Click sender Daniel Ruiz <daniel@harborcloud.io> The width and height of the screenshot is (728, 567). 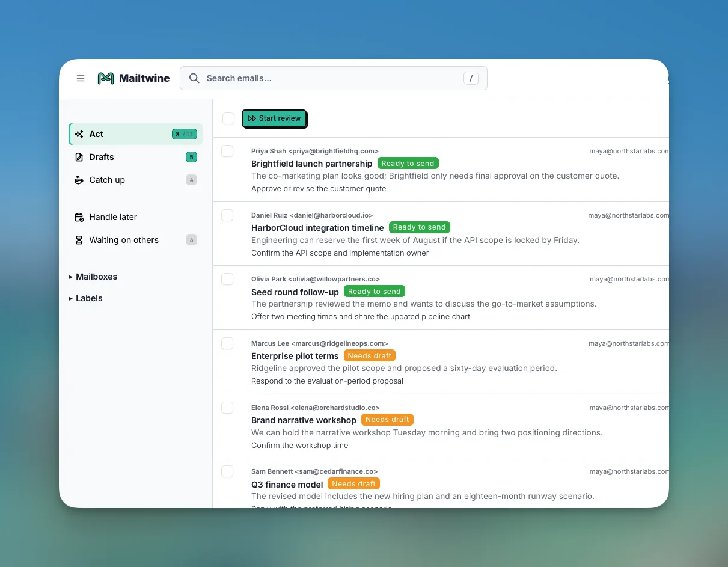(x=312, y=215)
